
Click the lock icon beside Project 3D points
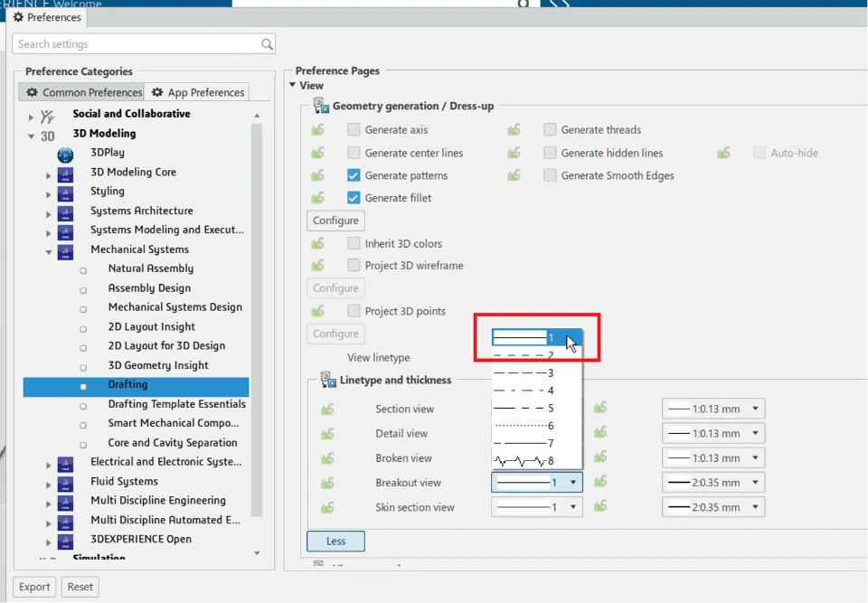(x=317, y=311)
